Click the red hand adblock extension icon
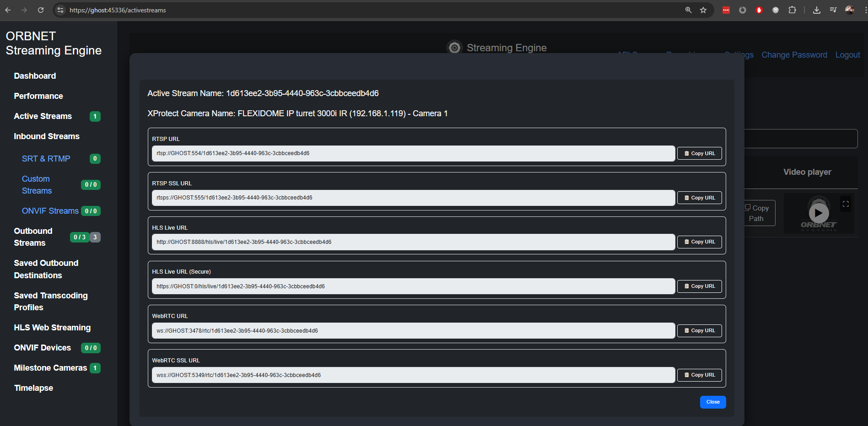The width and height of the screenshot is (868, 426). 759,10
